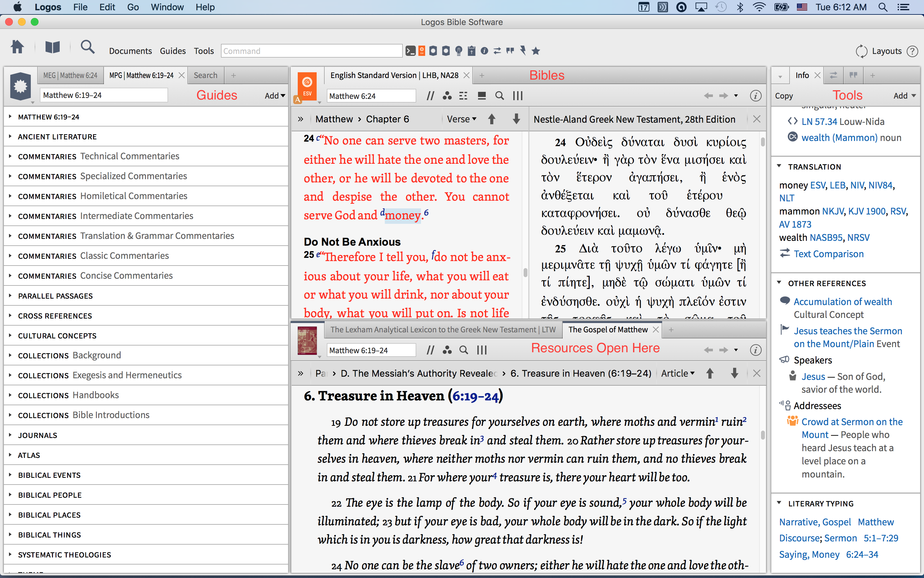Open the Accumulation of wealth link
This screenshot has width=924, height=578.
coord(843,302)
